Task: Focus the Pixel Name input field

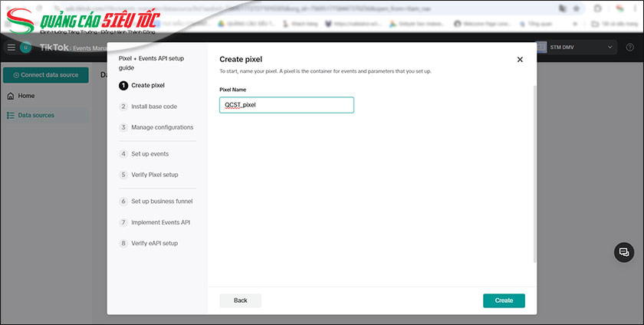Action: [286, 105]
